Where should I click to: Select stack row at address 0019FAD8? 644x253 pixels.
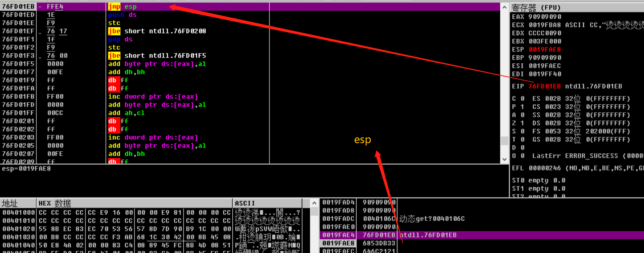(482, 210)
